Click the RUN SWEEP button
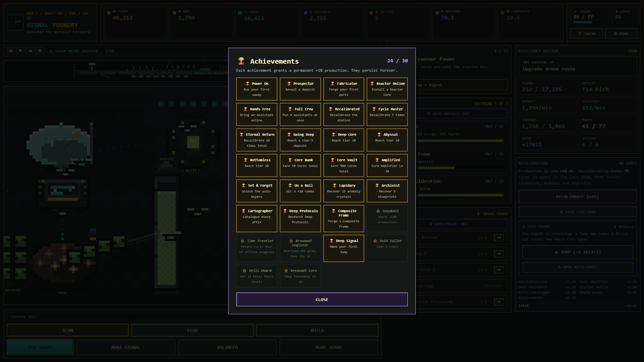This screenshot has height=362, width=644. point(40,347)
